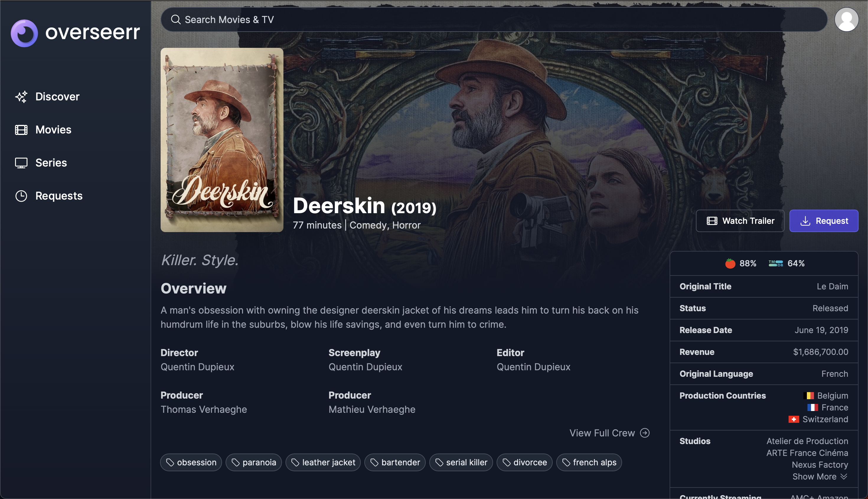Open the user profile avatar menu
The width and height of the screenshot is (868, 499).
pyautogui.click(x=846, y=19)
